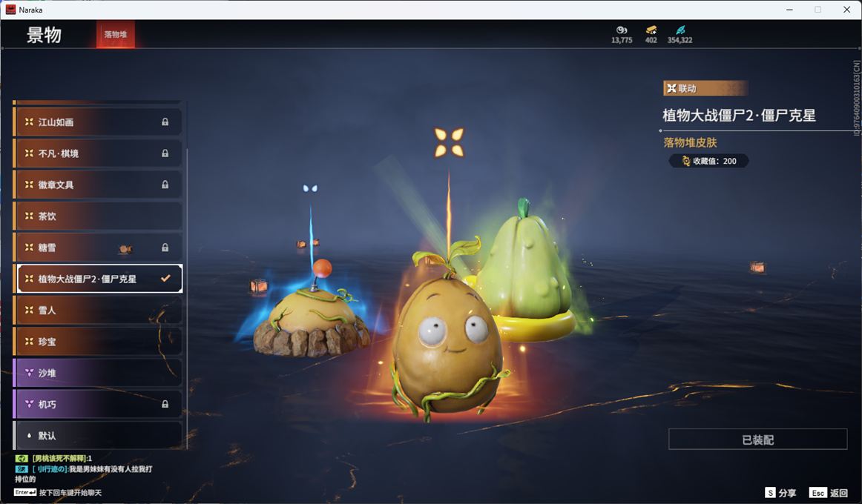This screenshot has height=504, width=862.
Task: Click the gold emblem icon on 茶饮 row
Action: (29, 216)
